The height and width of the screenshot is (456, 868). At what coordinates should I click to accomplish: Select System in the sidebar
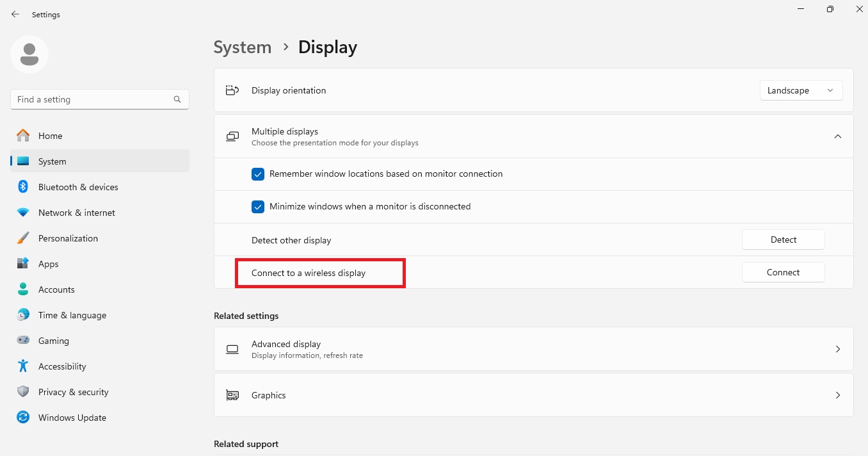point(100,161)
